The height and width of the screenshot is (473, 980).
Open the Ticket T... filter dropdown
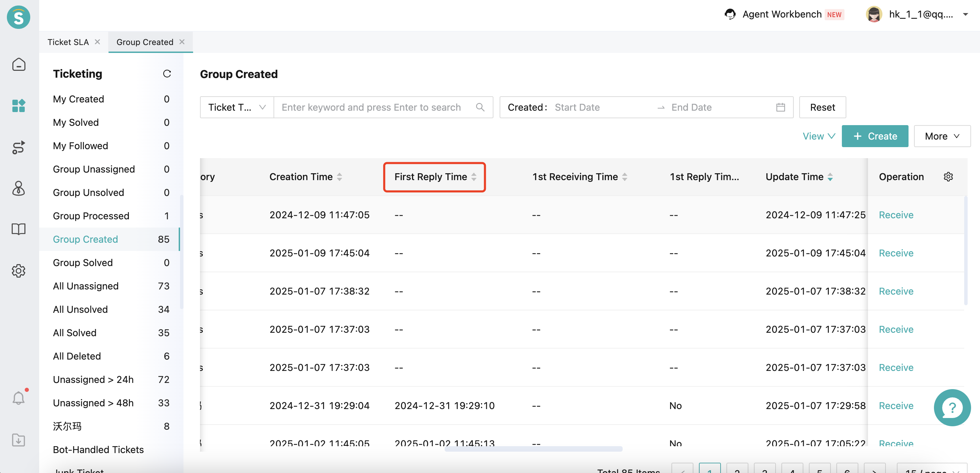click(237, 107)
